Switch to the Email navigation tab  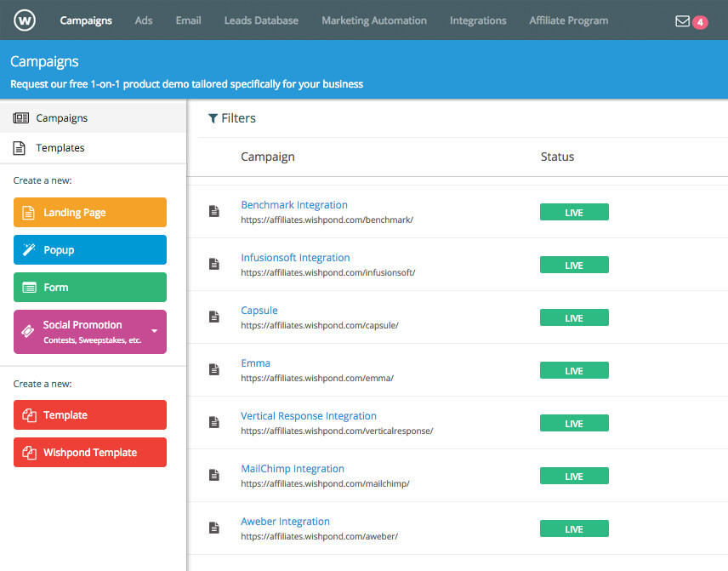coord(188,20)
